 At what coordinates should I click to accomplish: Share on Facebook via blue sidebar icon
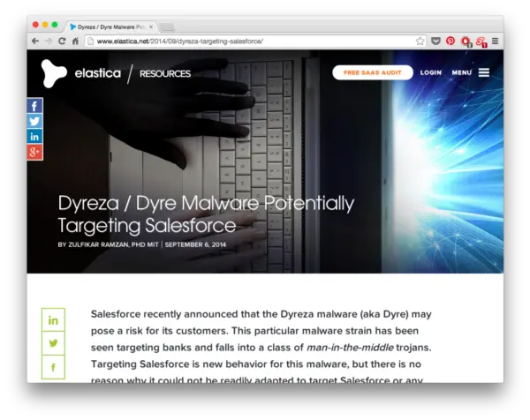pyautogui.click(x=34, y=106)
